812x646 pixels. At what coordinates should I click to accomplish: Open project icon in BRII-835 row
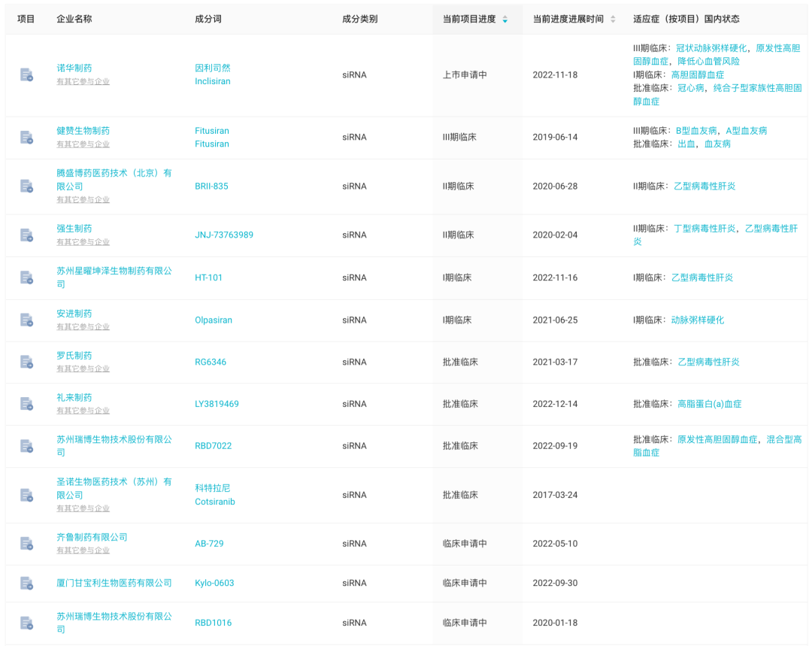26,186
